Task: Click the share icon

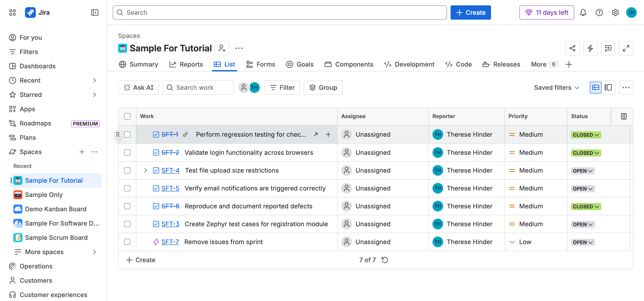Action: [x=572, y=48]
